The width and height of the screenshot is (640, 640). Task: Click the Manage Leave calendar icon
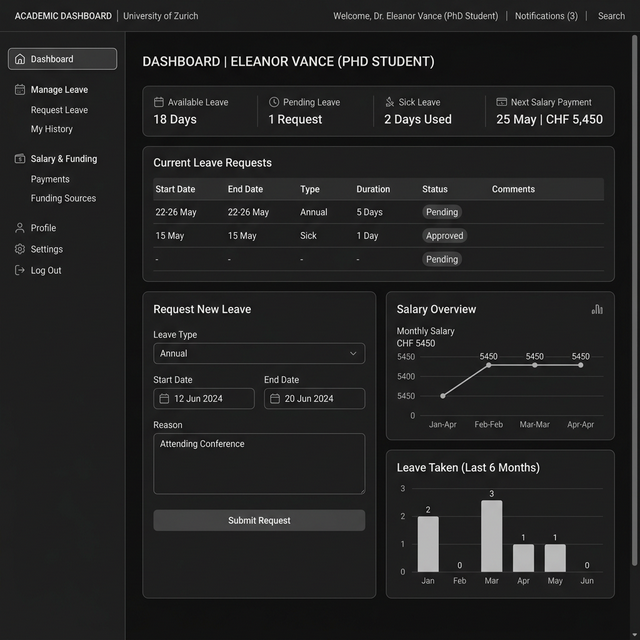(20, 89)
